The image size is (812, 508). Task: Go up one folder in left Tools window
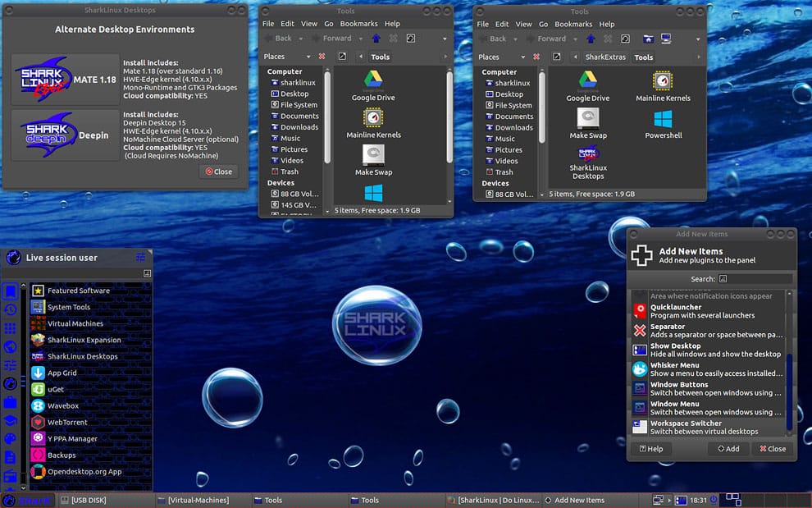point(376,39)
